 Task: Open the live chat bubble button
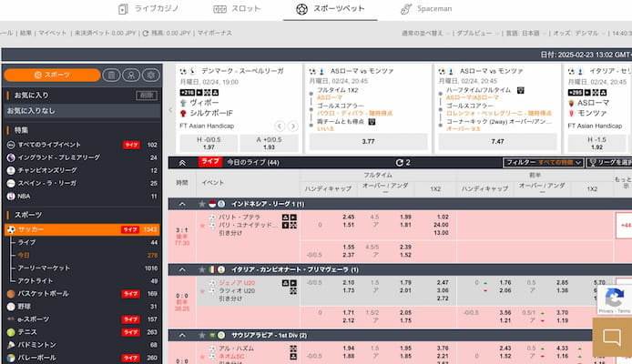612,337
